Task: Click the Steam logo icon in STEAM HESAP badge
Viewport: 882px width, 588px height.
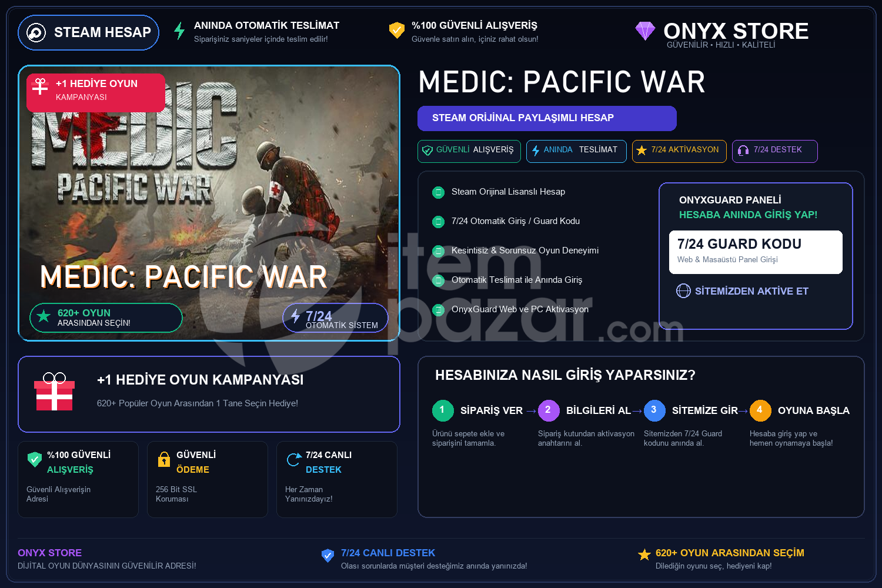Action: tap(36, 32)
